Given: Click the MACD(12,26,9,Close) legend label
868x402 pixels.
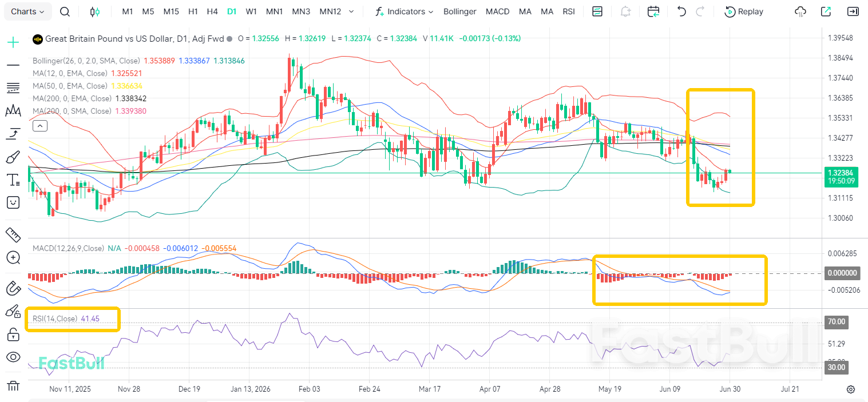Looking at the screenshot, I should click(x=68, y=248).
